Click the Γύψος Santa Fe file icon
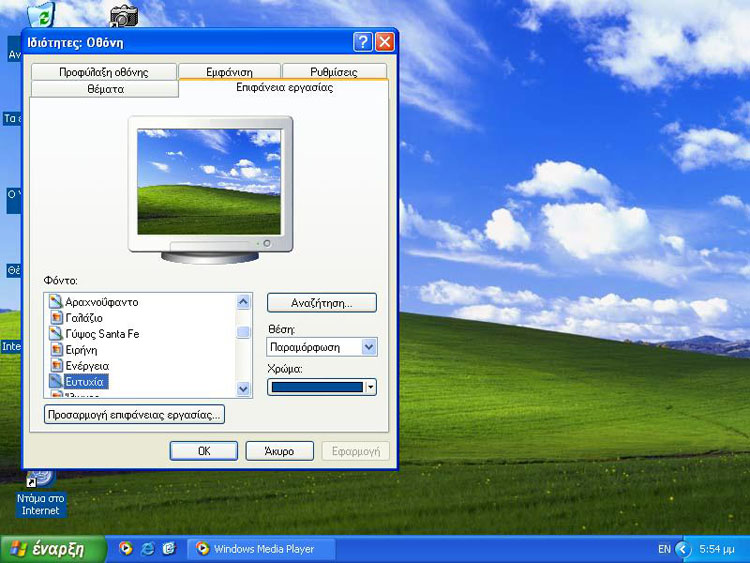The image size is (750, 563). point(56,333)
